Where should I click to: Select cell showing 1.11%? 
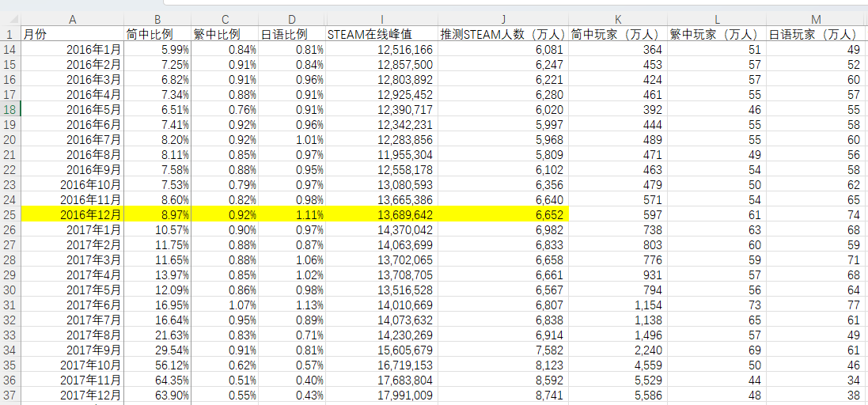pos(292,214)
